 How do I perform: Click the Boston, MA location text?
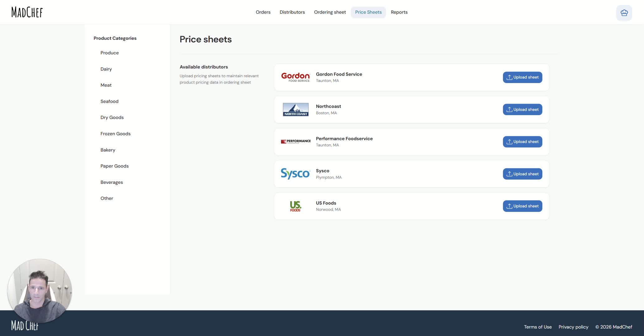click(326, 113)
